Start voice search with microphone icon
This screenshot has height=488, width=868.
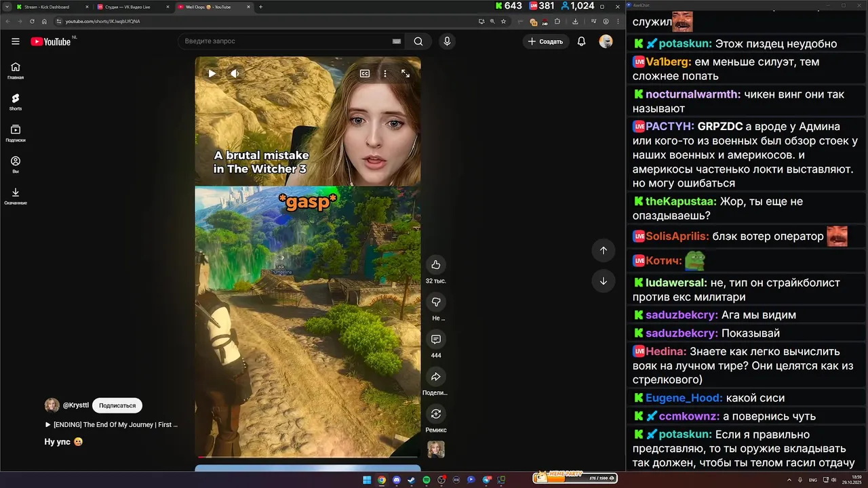tap(447, 41)
